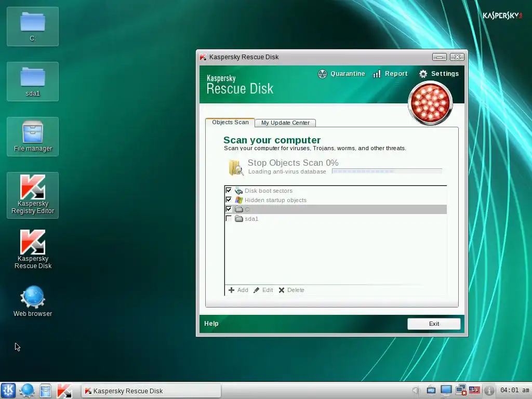Select sda1 row in scan list
Viewport: 532px width, 399px height.
tap(336, 219)
